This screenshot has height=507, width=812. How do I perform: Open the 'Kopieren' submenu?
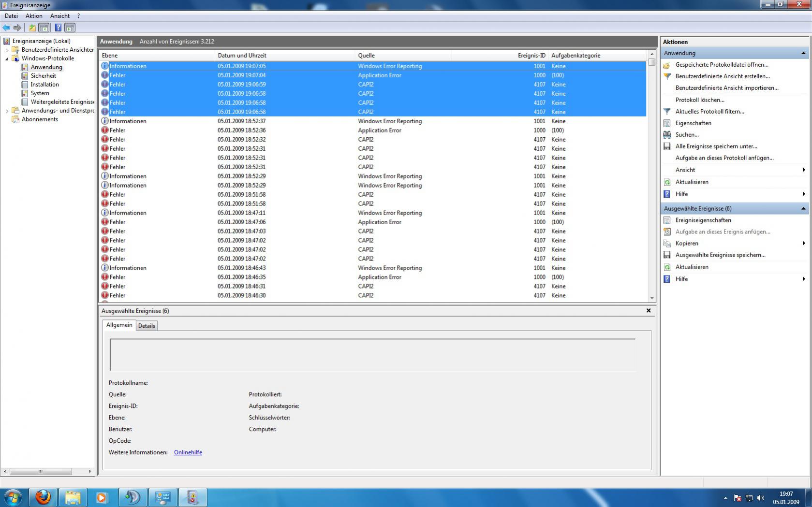tap(734, 243)
